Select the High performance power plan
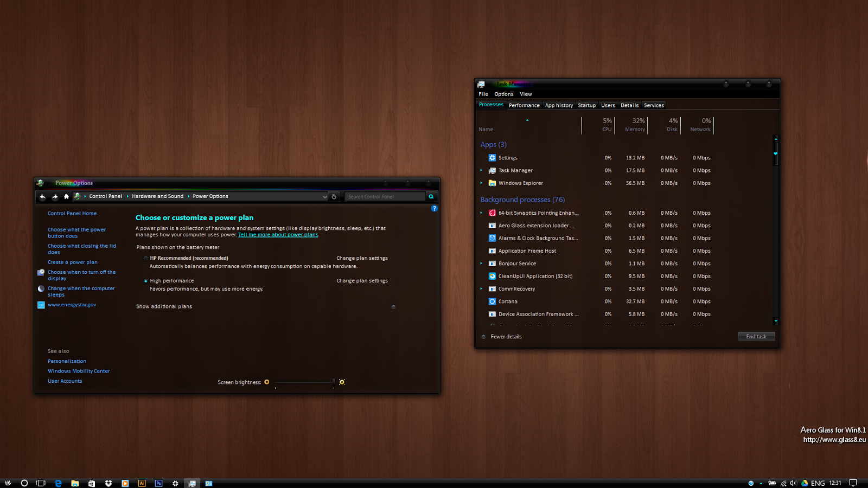868x488 pixels. pos(146,281)
